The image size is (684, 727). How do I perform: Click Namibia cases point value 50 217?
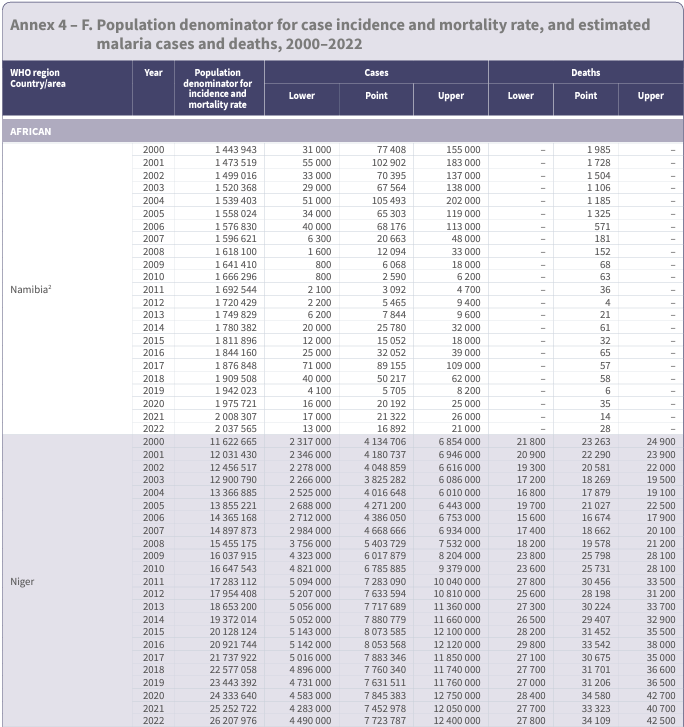pyautogui.click(x=391, y=379)
